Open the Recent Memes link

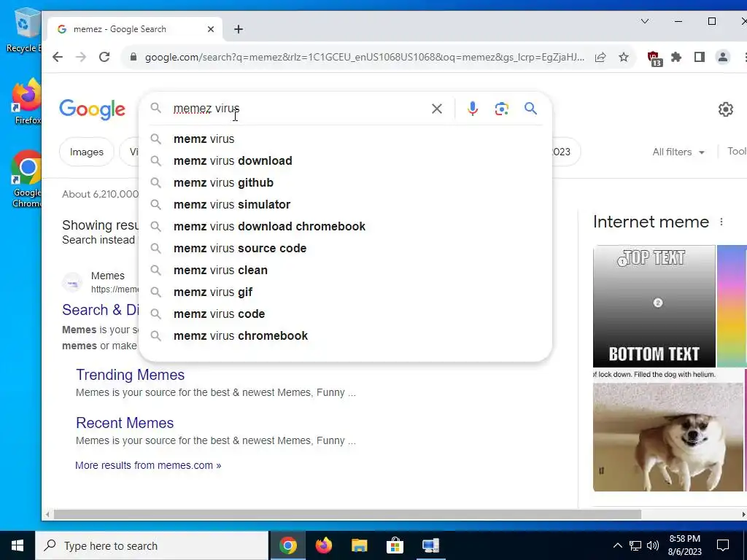click(x=125, y=423)
